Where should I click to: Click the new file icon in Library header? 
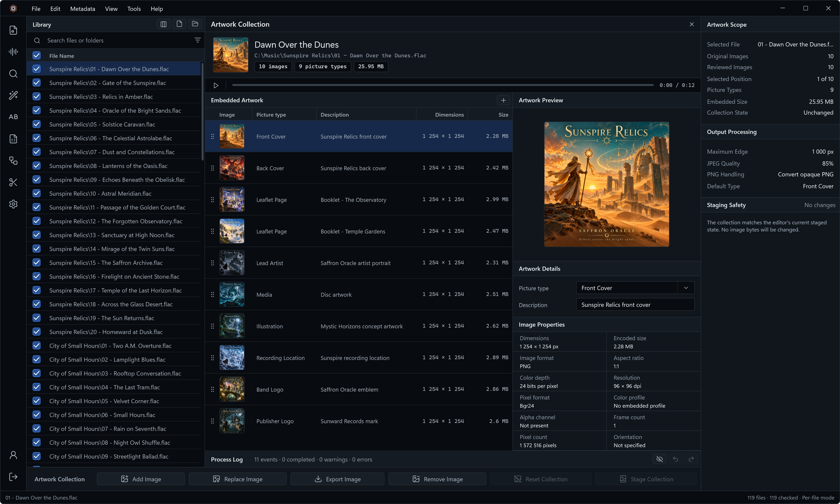pyautogui.click(x=179, y=24)
